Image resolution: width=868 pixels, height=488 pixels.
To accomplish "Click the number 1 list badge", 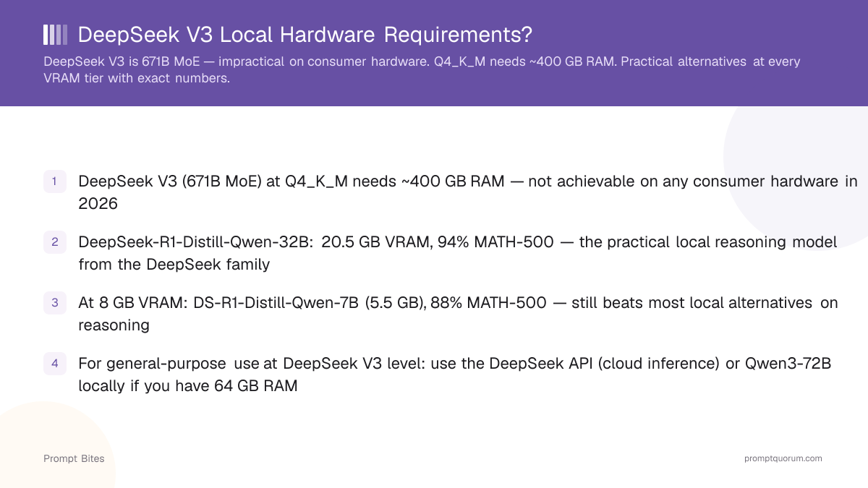I will [x=55, y=181].
